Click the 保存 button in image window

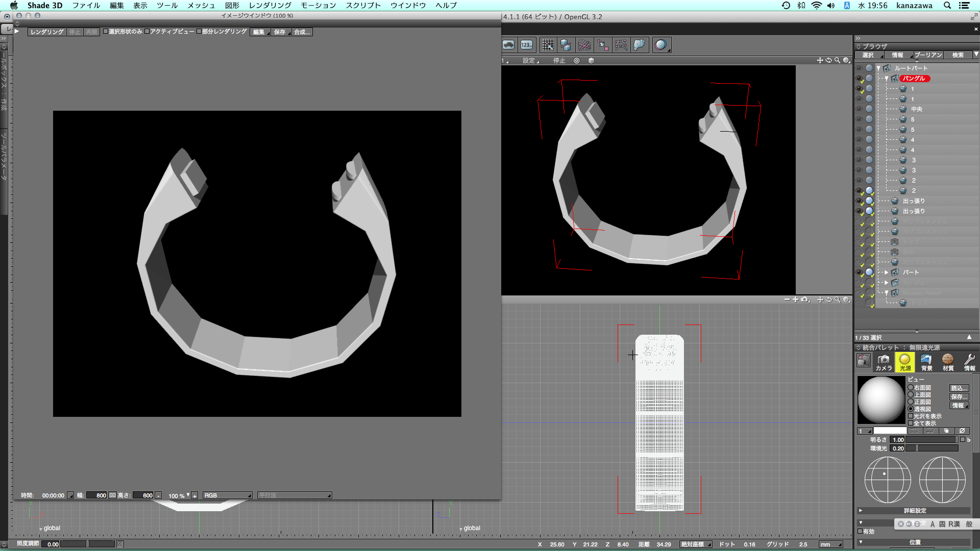click(x=280, y=32)
